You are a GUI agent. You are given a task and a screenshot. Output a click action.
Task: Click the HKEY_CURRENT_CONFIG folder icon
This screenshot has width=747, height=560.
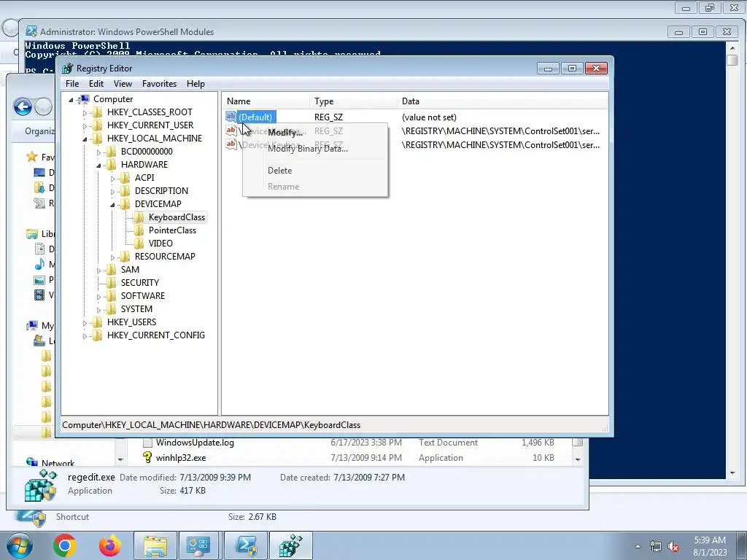pyautogui.click(x=97, y=335)
